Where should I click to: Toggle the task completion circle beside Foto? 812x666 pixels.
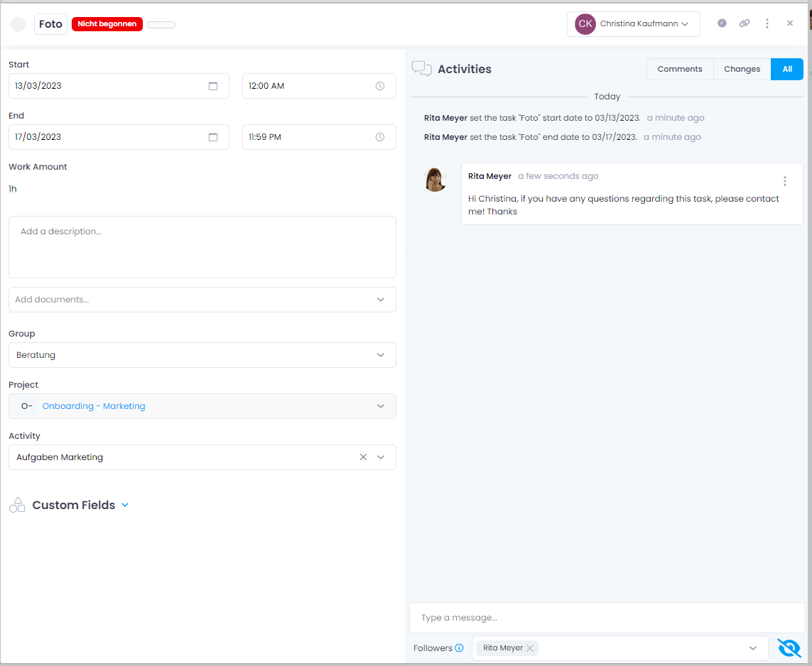pyautogui.click(x=18, y=24)
